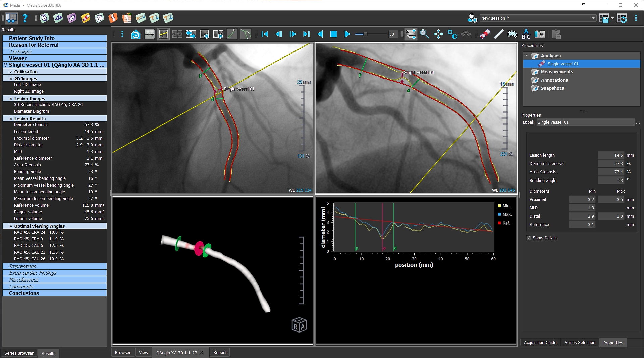Click the ABC text annotation tool
This screenshot has height=358, width=644.
coord(526,34)
